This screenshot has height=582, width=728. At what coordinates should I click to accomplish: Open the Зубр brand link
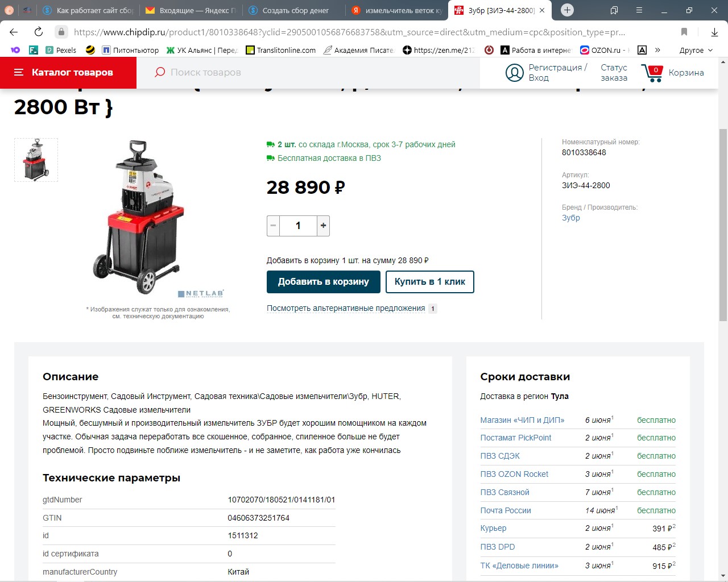coord(571,218)
